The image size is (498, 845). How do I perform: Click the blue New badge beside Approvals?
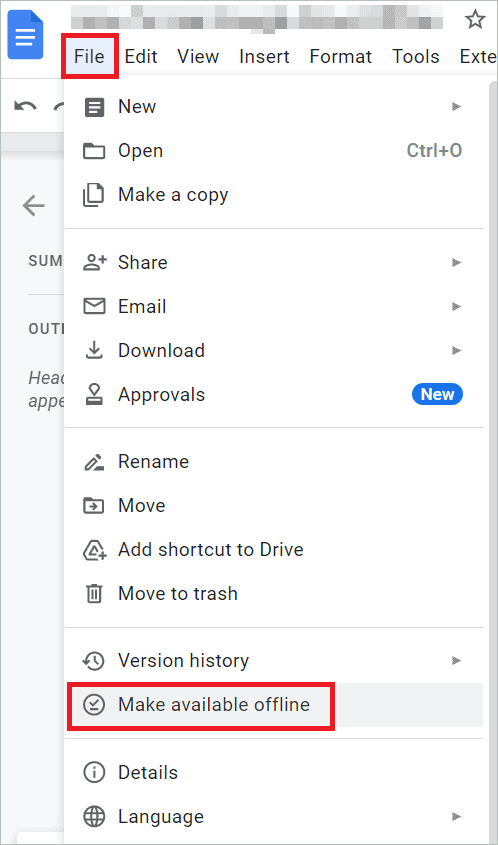[437, 394]
